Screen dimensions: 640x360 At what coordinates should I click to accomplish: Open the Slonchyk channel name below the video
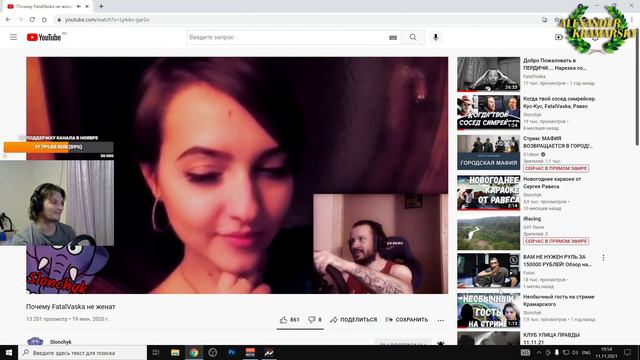point(60,342)
